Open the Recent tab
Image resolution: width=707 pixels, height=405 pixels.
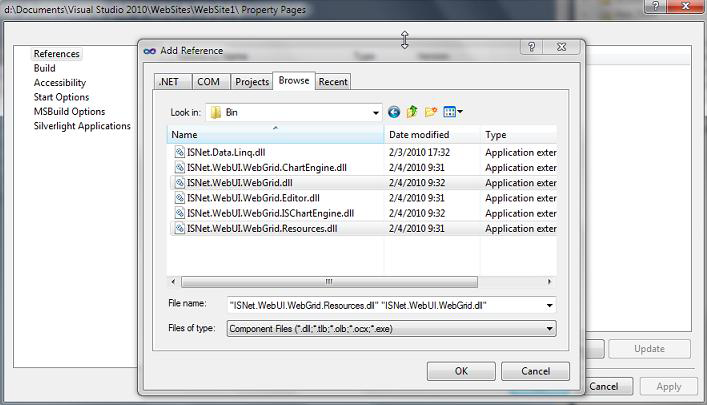(x=333, y=82)
